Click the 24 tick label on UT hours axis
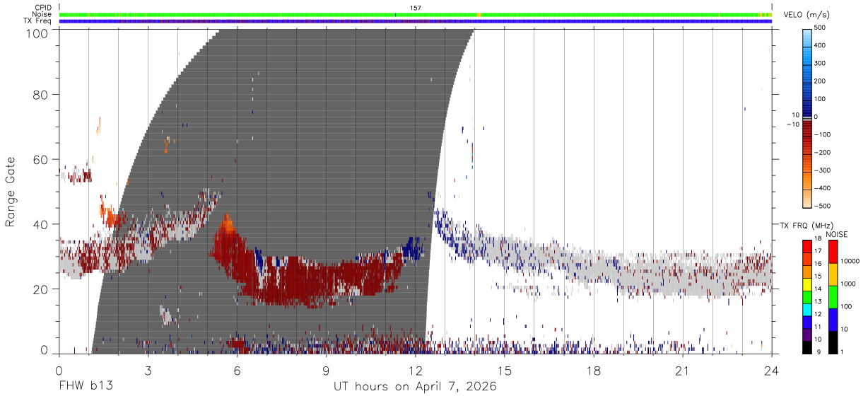Viewport: 868px width, 401px height. pyautogui.click(x=772, y=371)
